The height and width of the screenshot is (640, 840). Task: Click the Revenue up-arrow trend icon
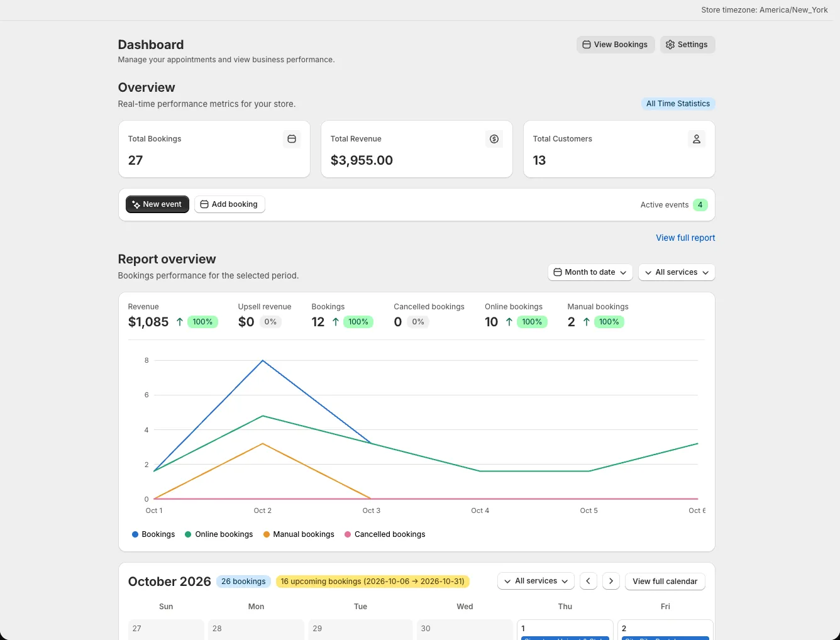click(180, 322)
